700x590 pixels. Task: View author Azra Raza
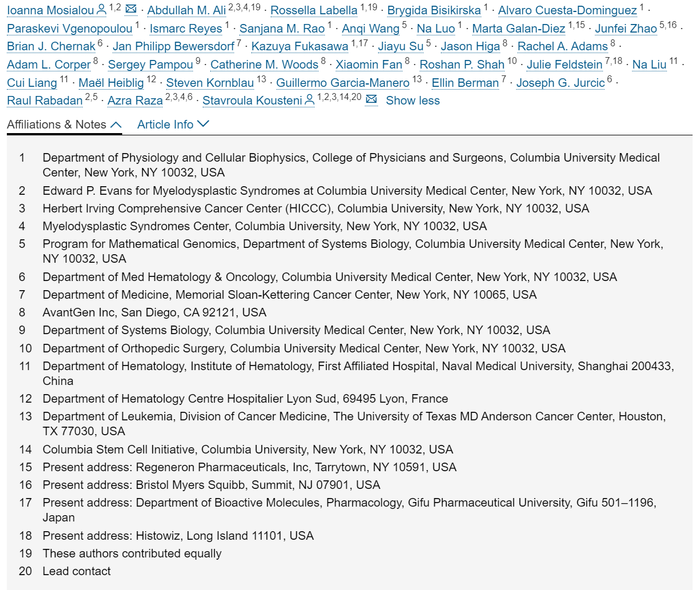point(135,101)
